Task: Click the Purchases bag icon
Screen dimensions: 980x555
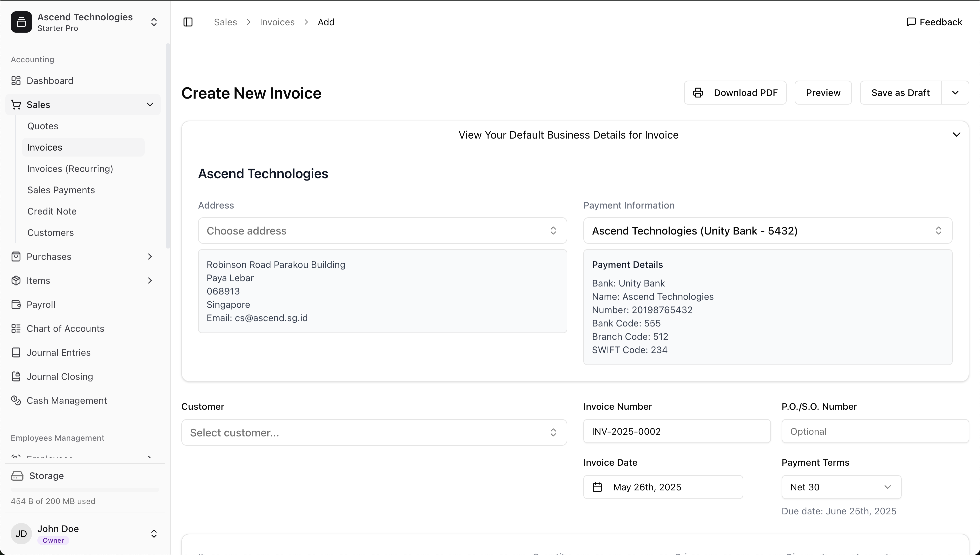Action: [x=16, y=257]
